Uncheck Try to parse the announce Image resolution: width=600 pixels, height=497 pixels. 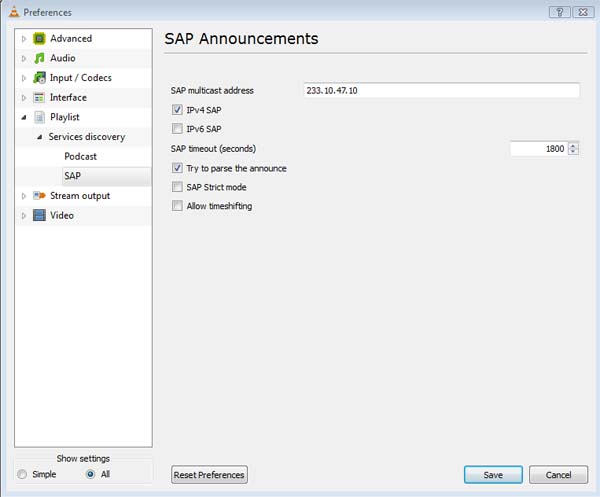pyautogui.click(x=177, y=168)
